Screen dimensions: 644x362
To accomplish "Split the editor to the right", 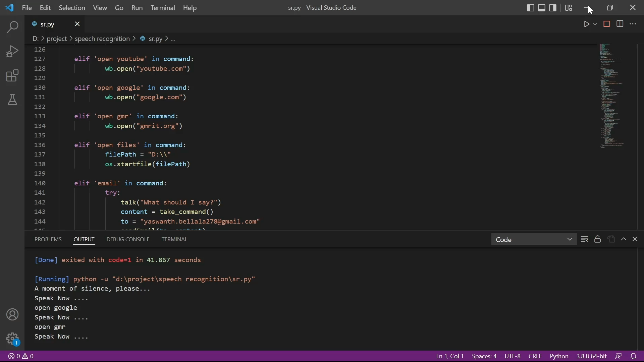I will point(620,24).
